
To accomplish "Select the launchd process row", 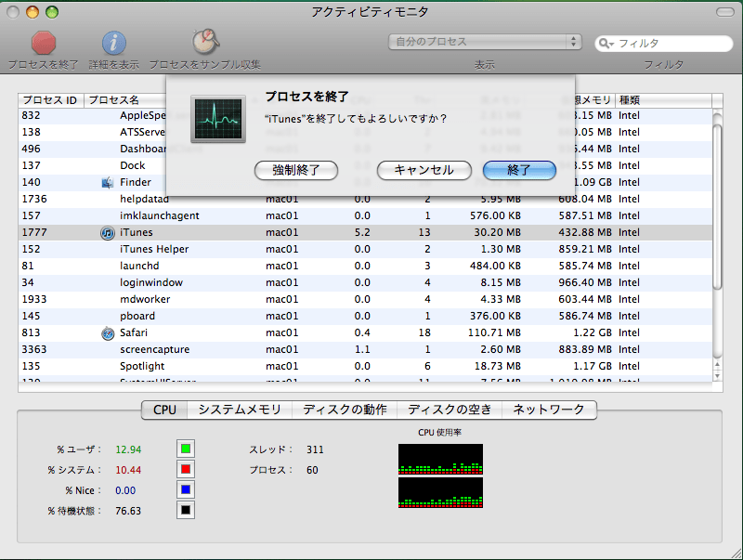I will tap(365, 266).
